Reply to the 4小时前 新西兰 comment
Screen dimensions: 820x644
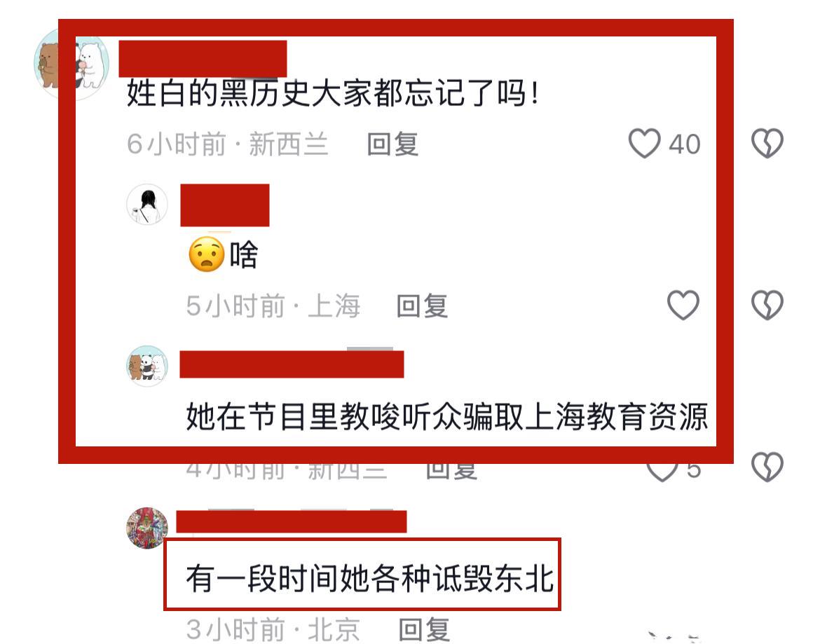click(x=451, y=470)
